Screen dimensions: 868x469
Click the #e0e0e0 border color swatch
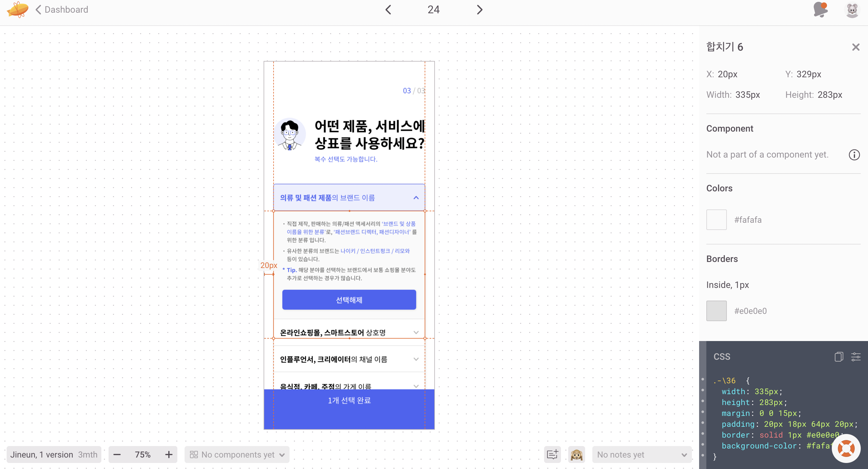(x=716, y=311)
